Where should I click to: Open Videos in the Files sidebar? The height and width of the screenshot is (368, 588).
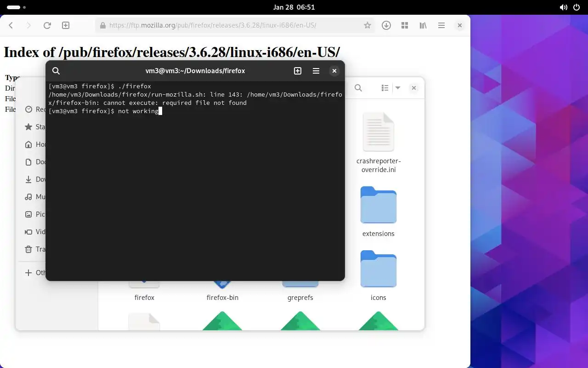click(x=35, y=232)
